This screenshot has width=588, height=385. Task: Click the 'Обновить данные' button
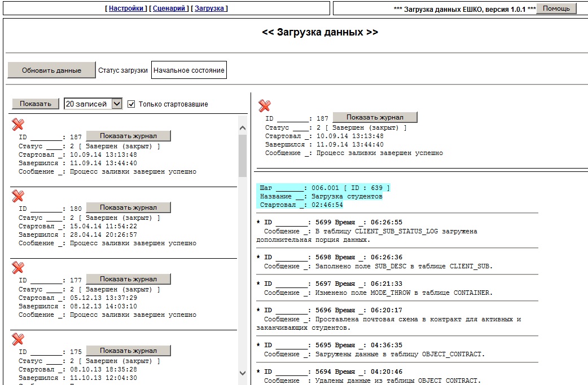[x=51, y=70]
